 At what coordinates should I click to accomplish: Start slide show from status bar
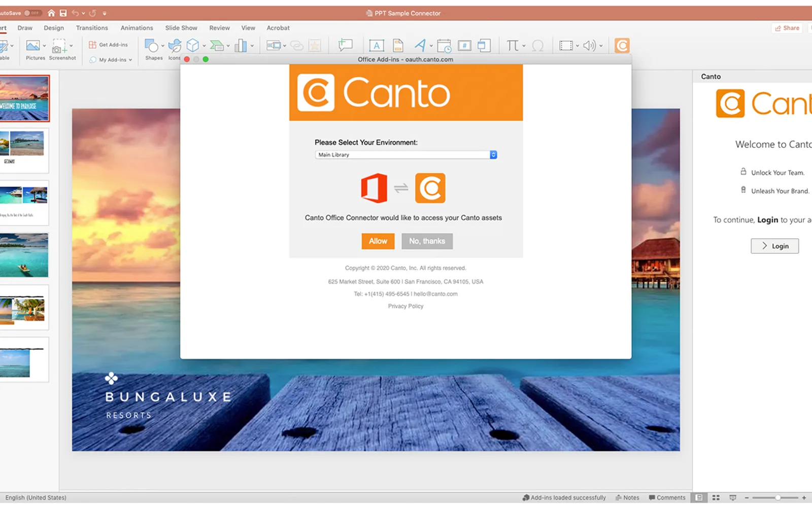(732, 498)
